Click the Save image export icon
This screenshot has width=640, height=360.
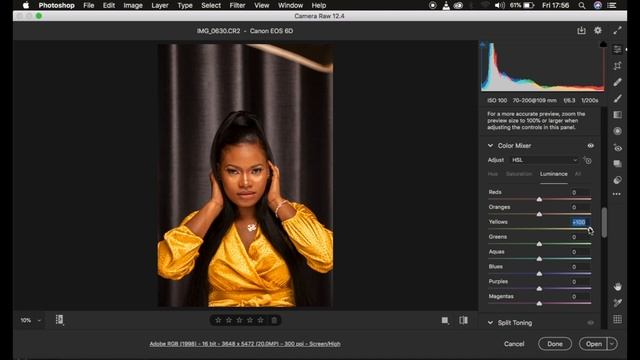click(581, 31)
